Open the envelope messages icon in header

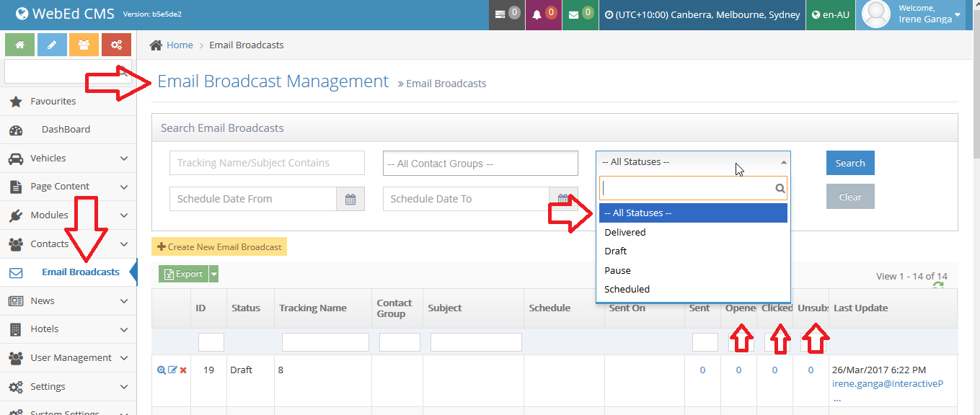point(573,15)
